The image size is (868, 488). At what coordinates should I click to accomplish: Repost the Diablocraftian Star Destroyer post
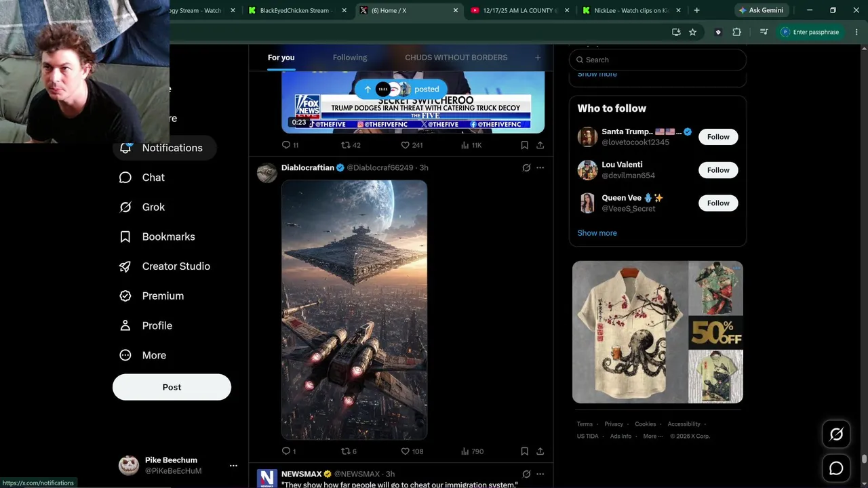pos(349,451)
